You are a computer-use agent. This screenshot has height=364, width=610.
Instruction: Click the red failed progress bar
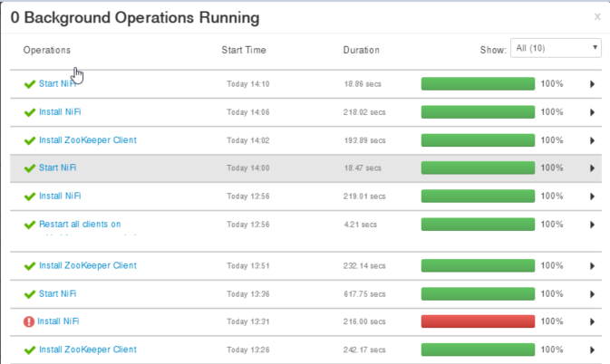click(478, 321)
